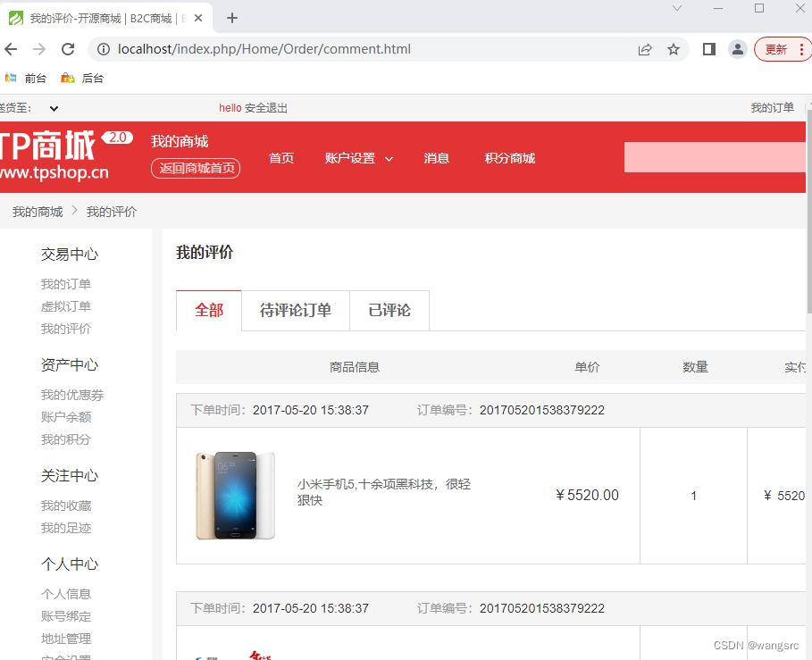Bookmark this page with the star icon
Screen dimensions: 812x660
tap(674, 50)
